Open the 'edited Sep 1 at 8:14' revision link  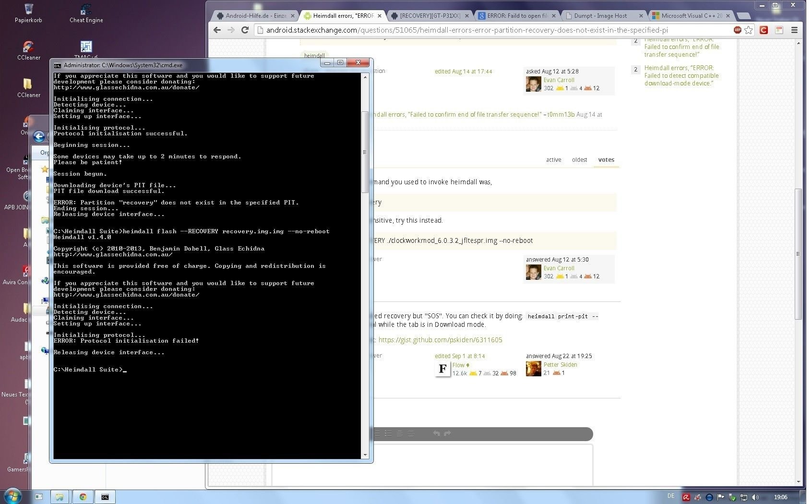point(460,356)
